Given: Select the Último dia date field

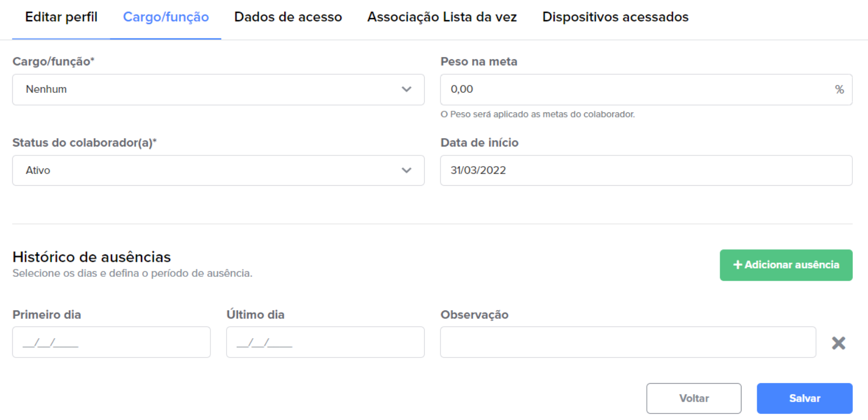Looking at the screenshot, I should (325, 342).
